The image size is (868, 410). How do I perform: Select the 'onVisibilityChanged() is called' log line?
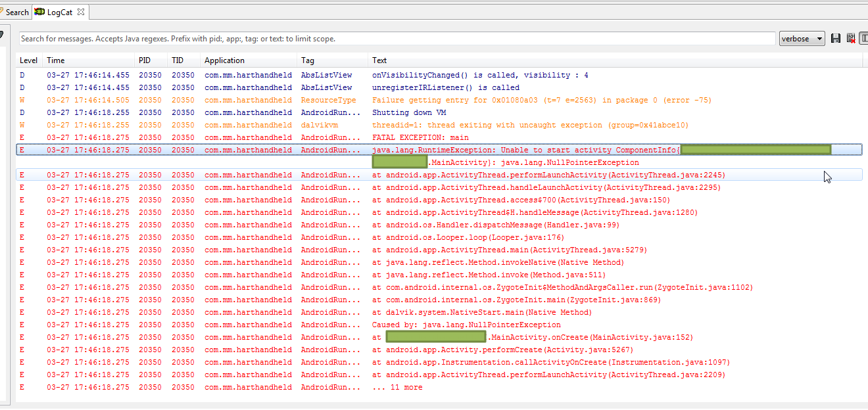click(439, 75)
